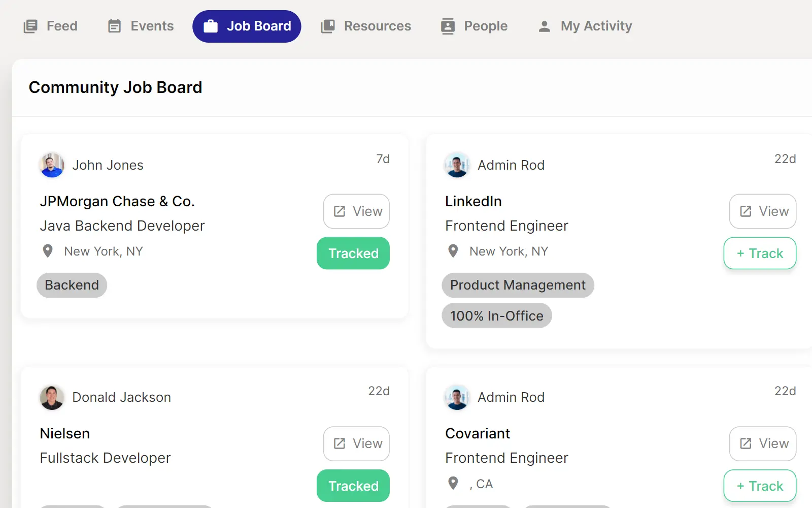The height and width of the screenshot is (508, 812).
Task: Click Admin Rod's avatar on Covariant card
Action: point(457,397)
